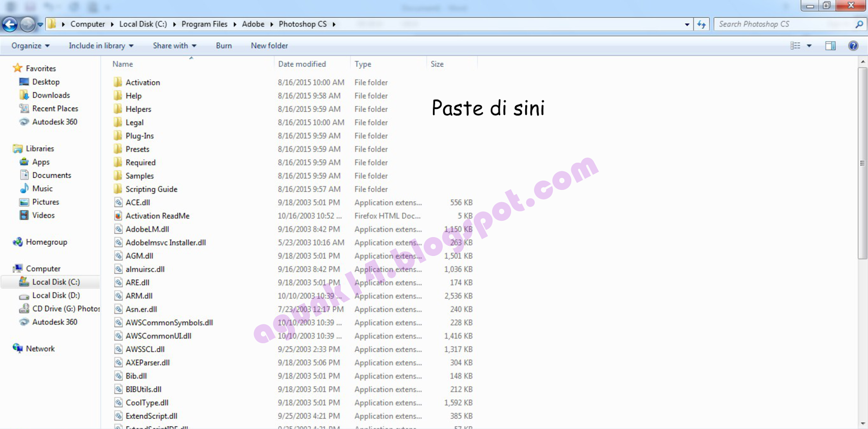
Task: Click the vertical scrollbar thumb
Action: (863, 163)
